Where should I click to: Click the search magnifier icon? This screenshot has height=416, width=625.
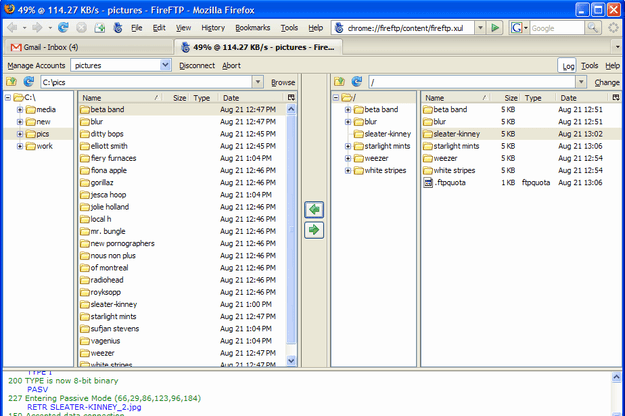tap(592, 28)
